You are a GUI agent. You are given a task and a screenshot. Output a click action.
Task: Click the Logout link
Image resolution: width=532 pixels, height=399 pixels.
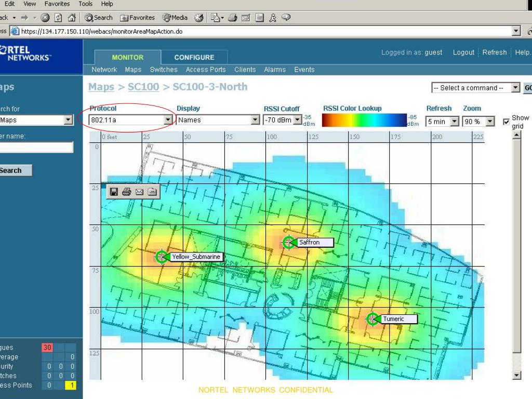click(x=463, y=52)
